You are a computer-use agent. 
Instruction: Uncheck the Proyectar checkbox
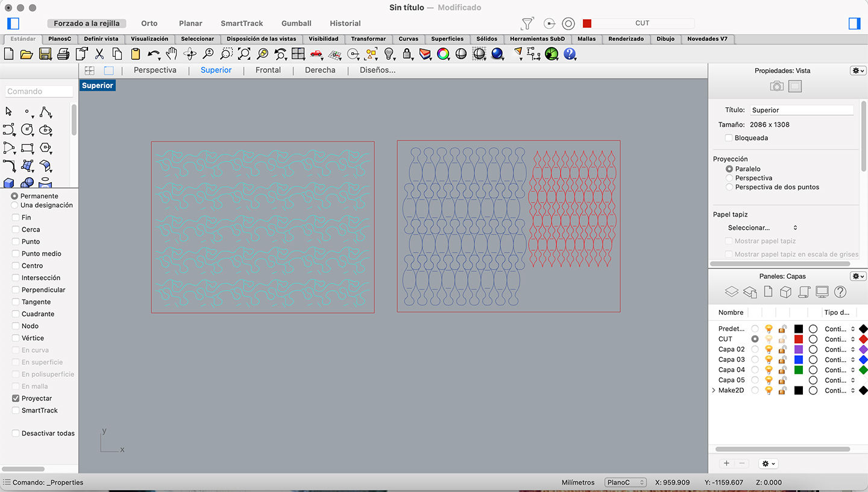(16, 398)
